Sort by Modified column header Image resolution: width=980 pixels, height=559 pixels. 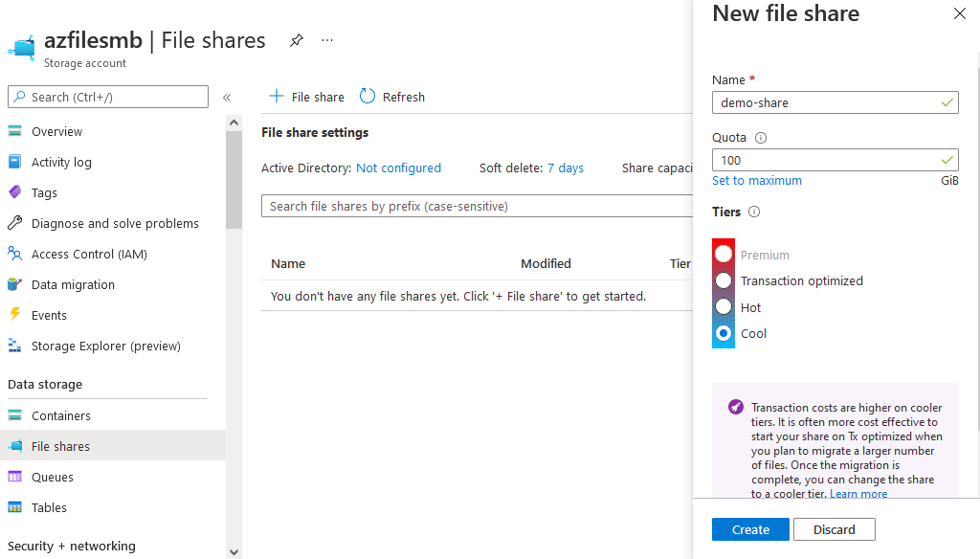coord(546,264)
